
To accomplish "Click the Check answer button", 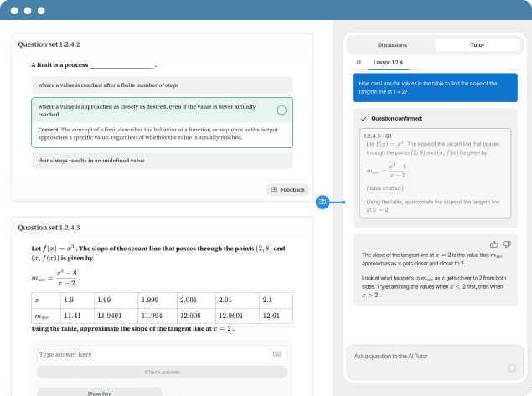I will [x=162, y=372].
